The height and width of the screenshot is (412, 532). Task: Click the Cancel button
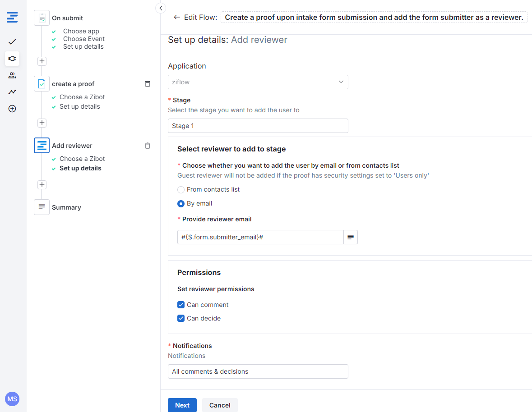[220, 405]
